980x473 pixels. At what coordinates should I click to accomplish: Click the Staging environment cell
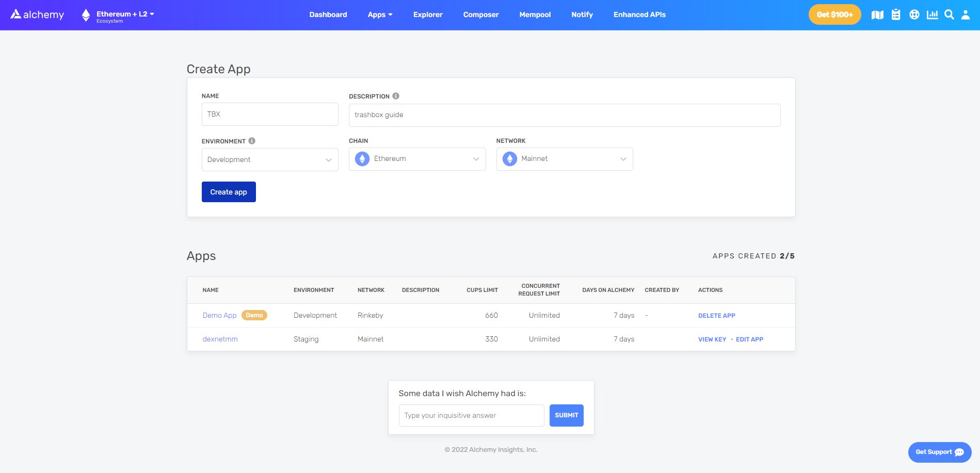[306, 339]
